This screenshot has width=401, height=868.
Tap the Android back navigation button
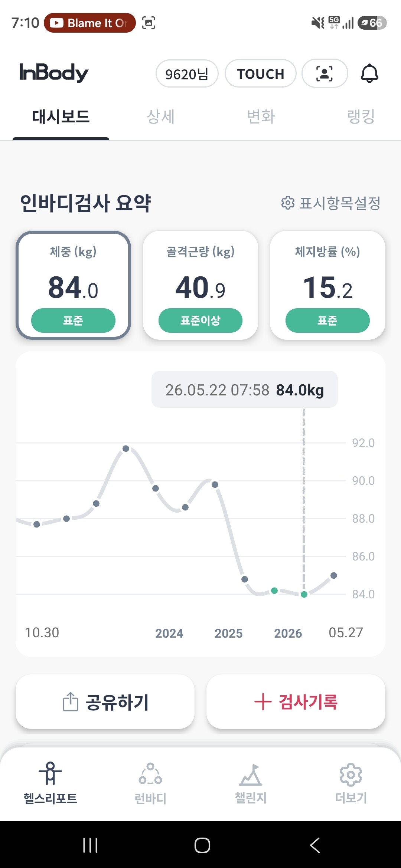(314, 845)
